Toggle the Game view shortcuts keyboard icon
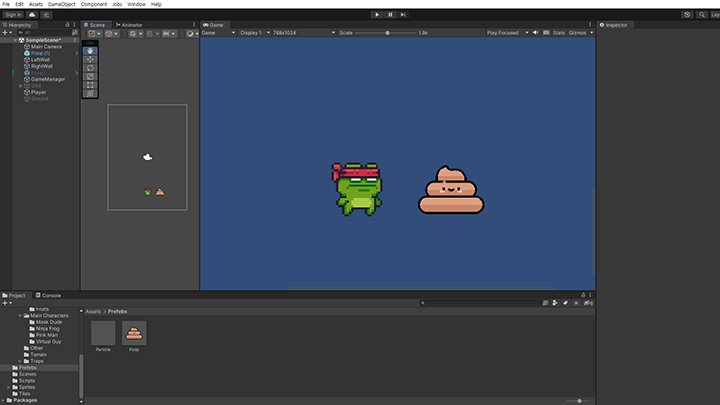Viewport: 720px width, 405px height. pos(546,33)
